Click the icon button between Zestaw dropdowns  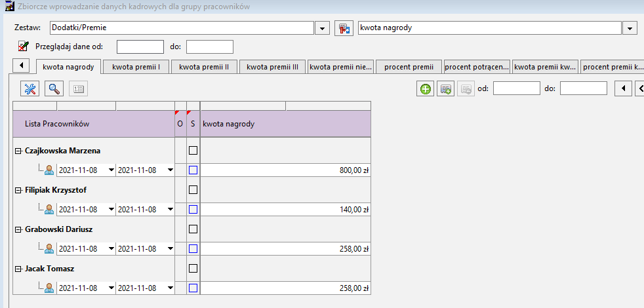click(344, 28)
